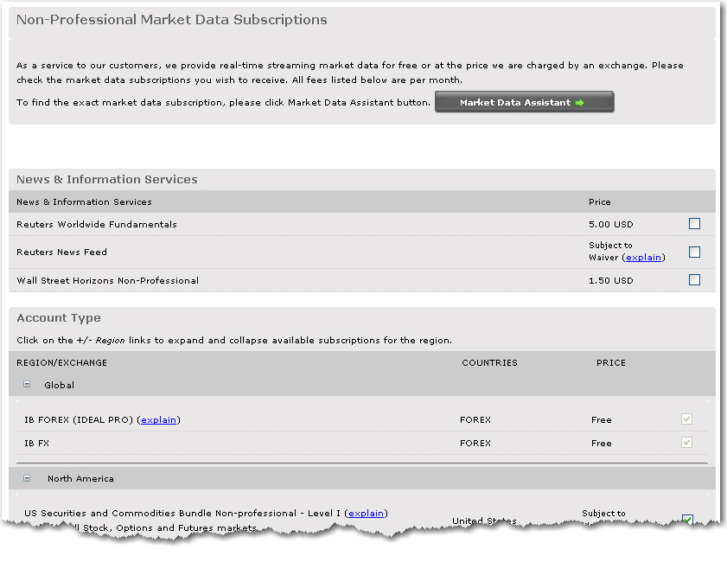This screenshot has height=588, width=727.
Task: Click the IB FOREX (IDEAL PRO) checkbox
Action: [x=687, y=419]
